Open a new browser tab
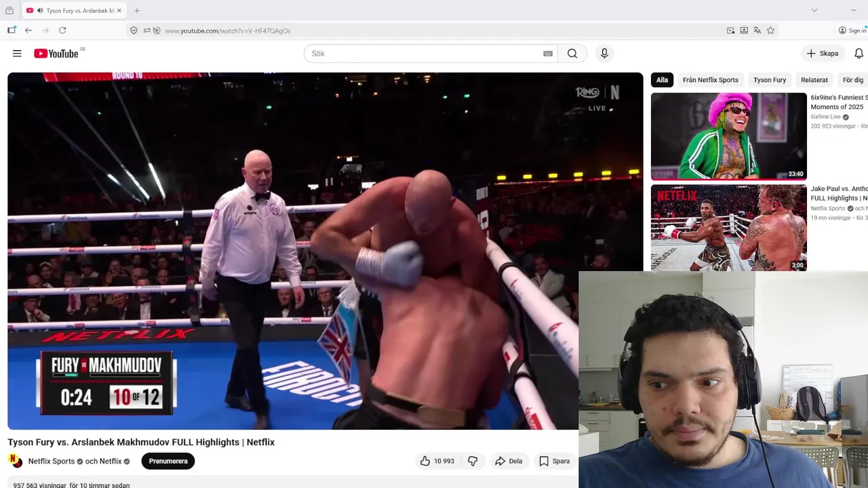Viewport: 868px width, 488px height. point(137,11)
